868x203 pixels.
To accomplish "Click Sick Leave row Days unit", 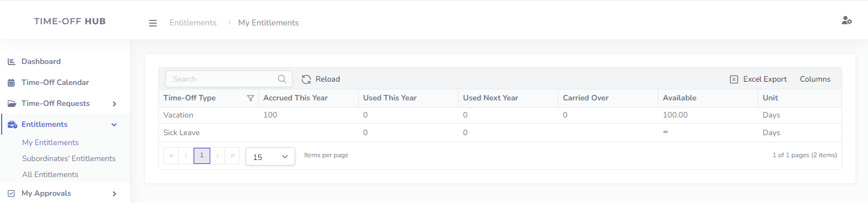I will pos(771,133).
